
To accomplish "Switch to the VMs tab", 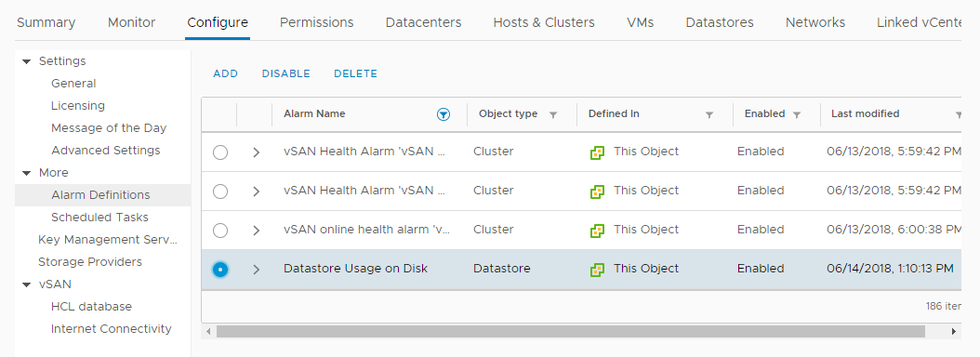I will click(640, 22).
